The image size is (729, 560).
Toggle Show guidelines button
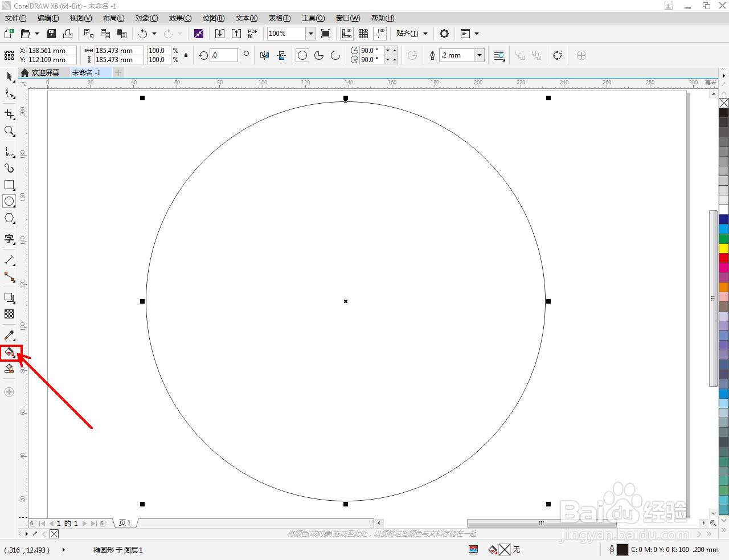(x=380, y=34)
